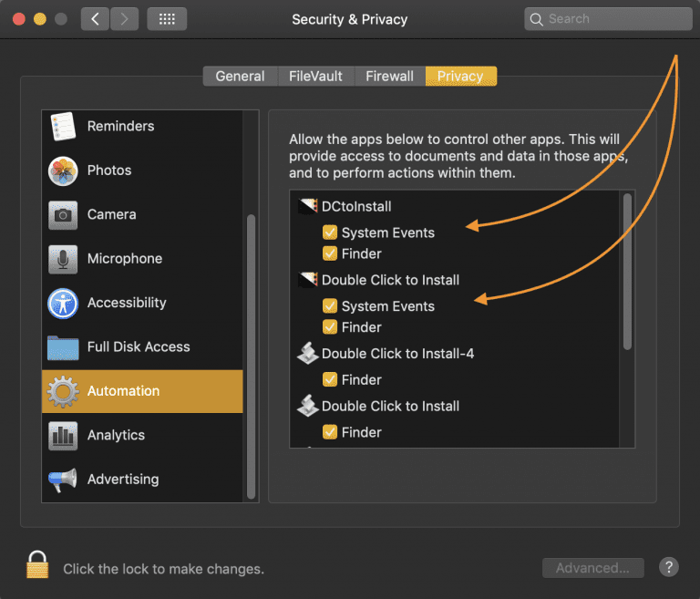Click the search magnifier icon
The width and height of the screenshot is (700, 599).
coord(536,19)
